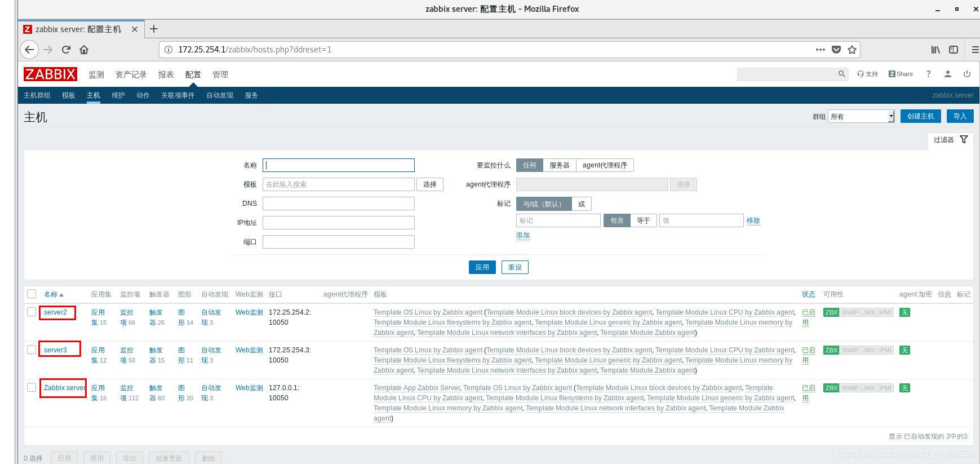Click the template 选择 button
This screenshot has height=464, width=980.
[x=430, y=184]
